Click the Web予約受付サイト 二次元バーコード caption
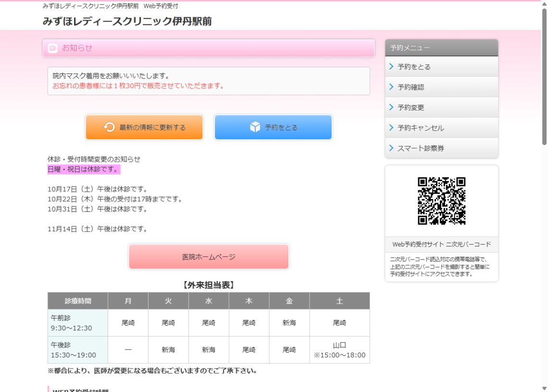Screen dimensions: 548x392 [441, 244]
